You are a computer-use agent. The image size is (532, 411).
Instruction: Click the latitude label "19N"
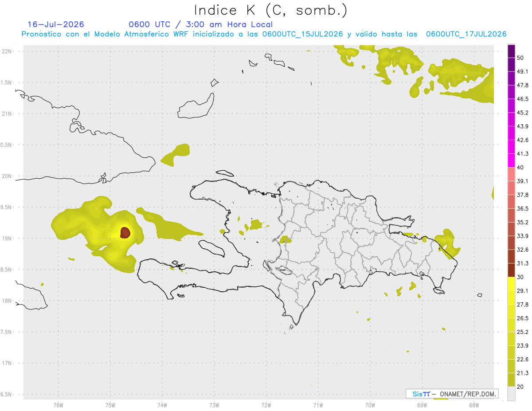7,239
